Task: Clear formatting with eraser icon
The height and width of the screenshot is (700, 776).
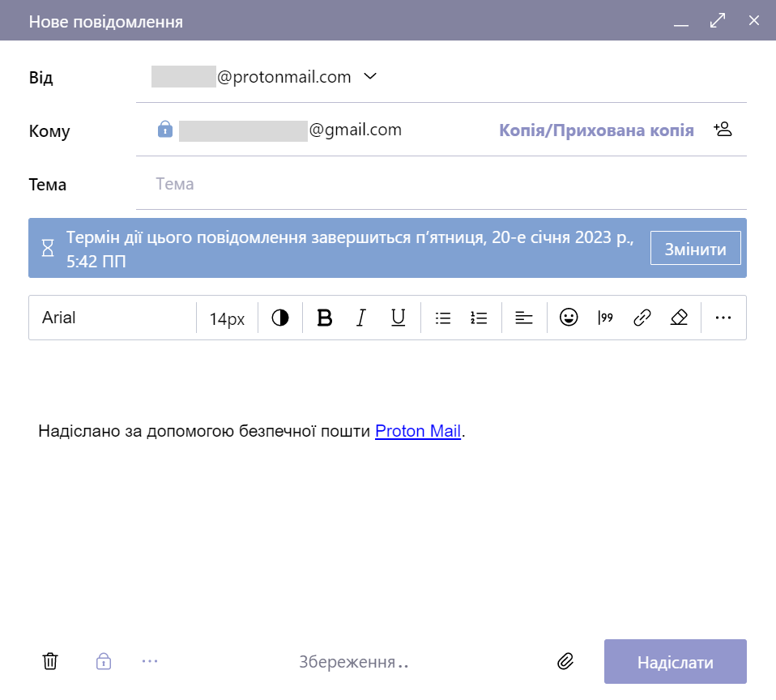Action: (x=679, y=318)
